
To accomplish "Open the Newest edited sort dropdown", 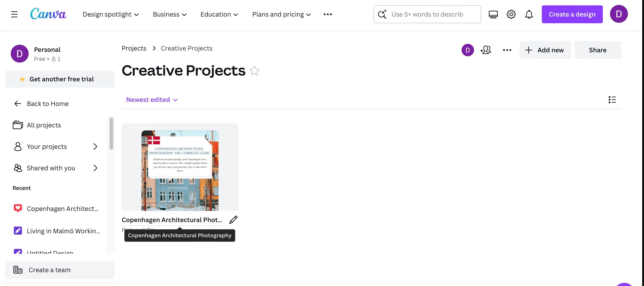I will 152,100.
